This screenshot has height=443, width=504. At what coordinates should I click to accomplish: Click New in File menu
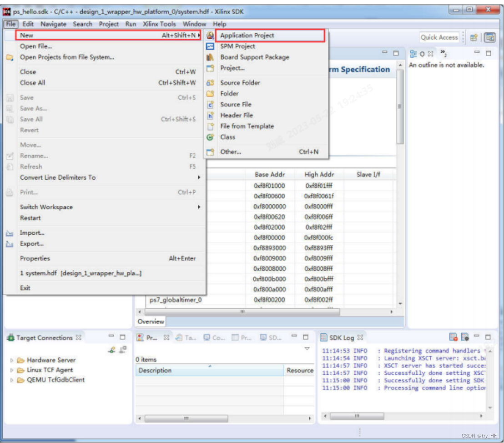[x=108, y=35]
